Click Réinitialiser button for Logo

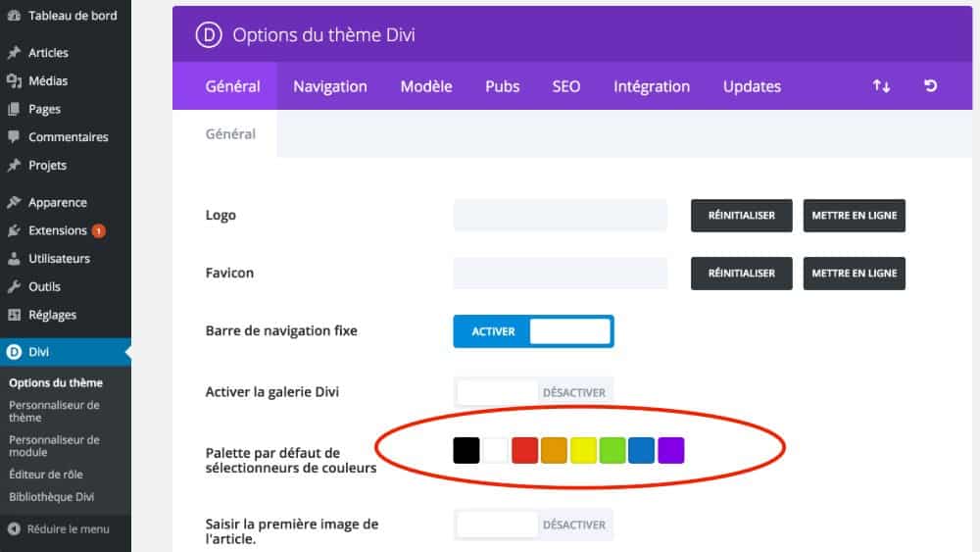pyautogui.click(x=741, y=216)
